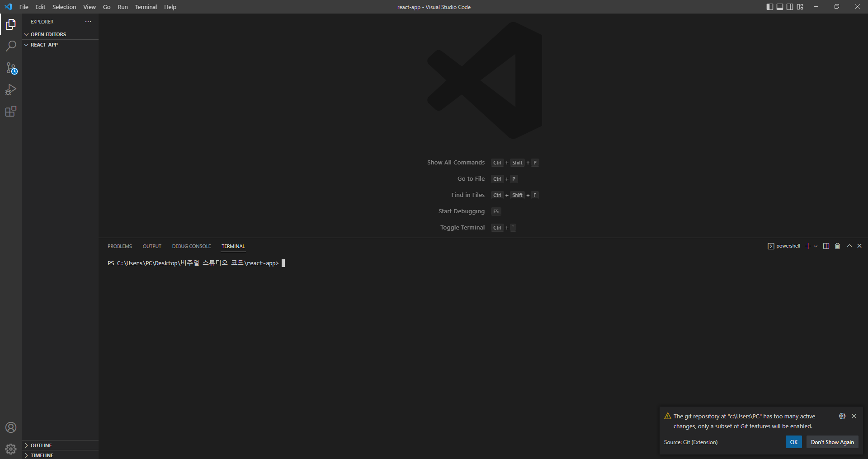Viewport: 868px width, 459px height.
Task: Click Show All Commands text
Action: point(456,163)
